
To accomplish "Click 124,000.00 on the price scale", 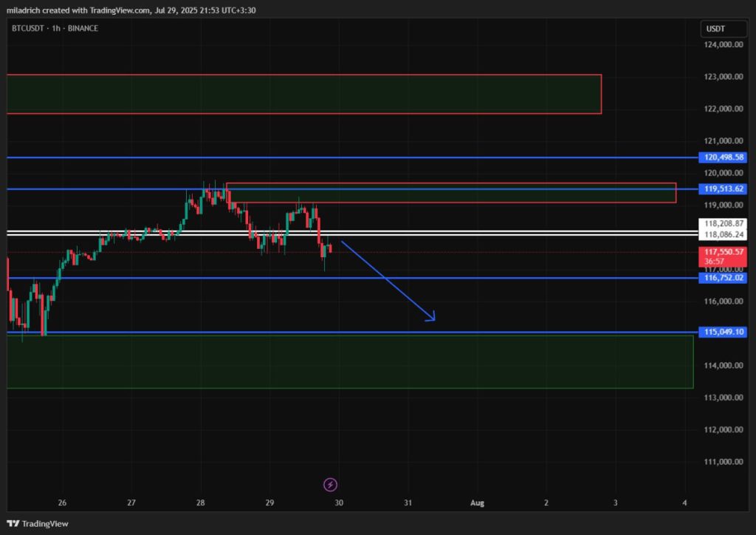I will pyautogui.click(x=723, y=44).
